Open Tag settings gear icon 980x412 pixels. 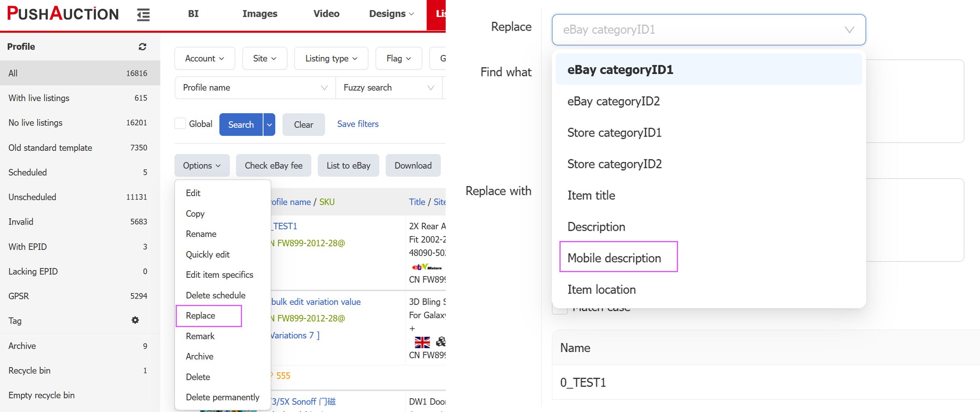click(135, 320)
